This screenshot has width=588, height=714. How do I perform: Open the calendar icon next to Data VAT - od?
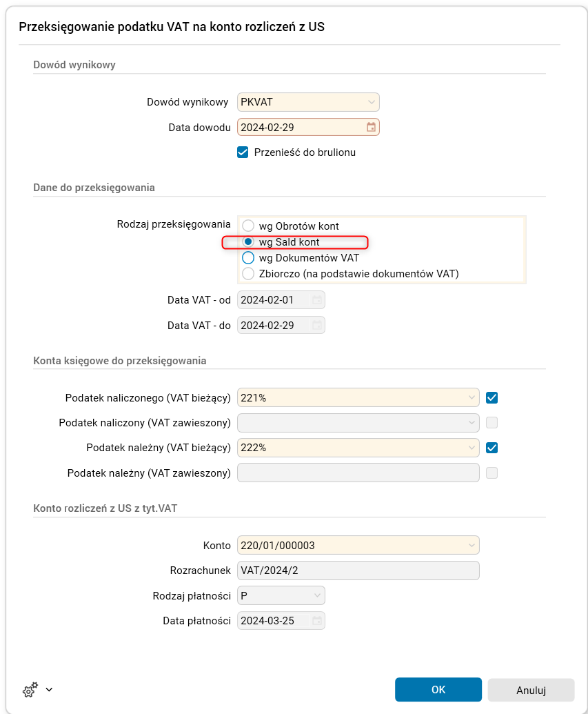pyautogui.click(x=316, y=299)
